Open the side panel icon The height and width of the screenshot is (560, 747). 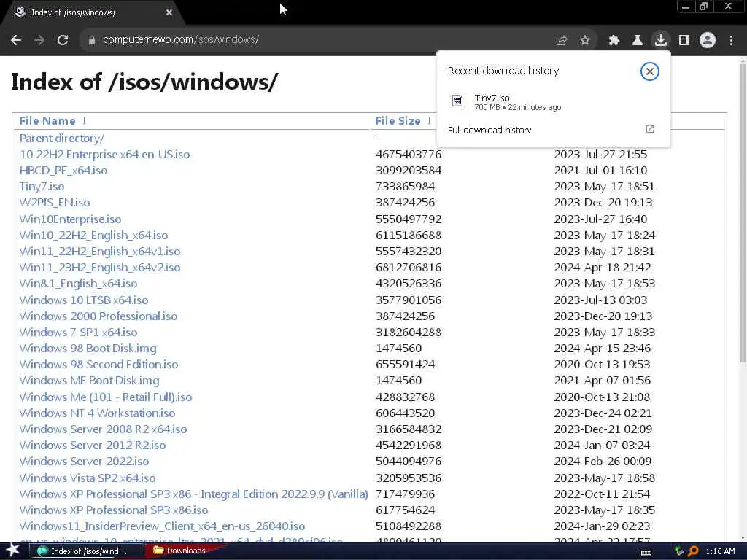point(684,41)
